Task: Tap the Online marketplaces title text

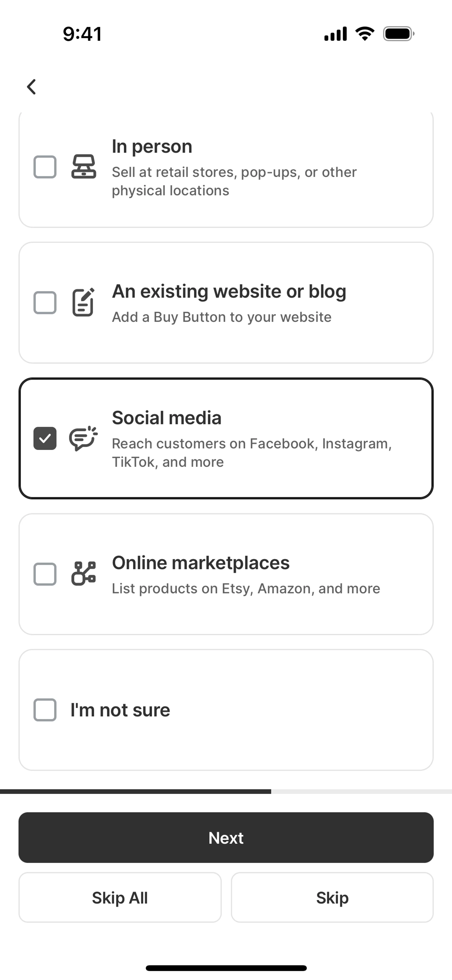Action: pos(201,563)
